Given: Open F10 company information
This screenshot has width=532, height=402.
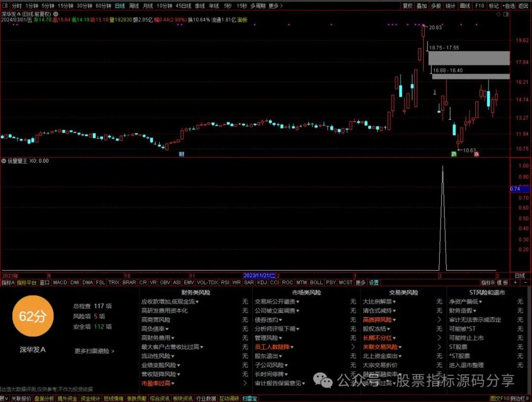Looking at the screenshot, I should pos(479,6).
